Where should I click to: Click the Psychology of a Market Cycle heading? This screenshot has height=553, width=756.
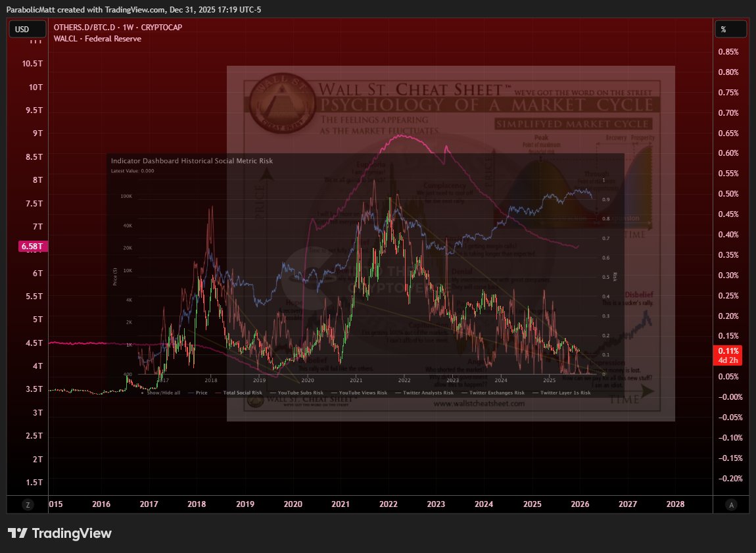[x=487, y=105]
